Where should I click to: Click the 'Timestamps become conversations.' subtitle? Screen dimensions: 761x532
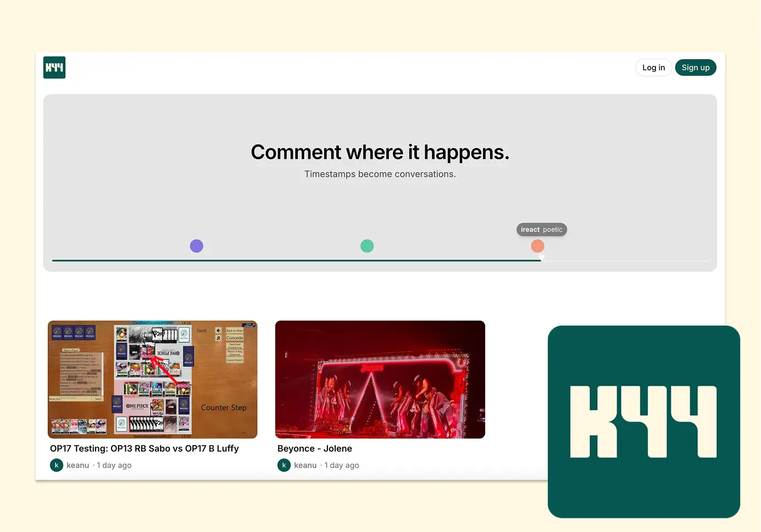380,174
